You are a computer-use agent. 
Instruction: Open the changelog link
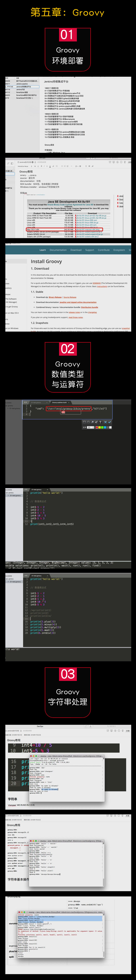coord(93,312)
